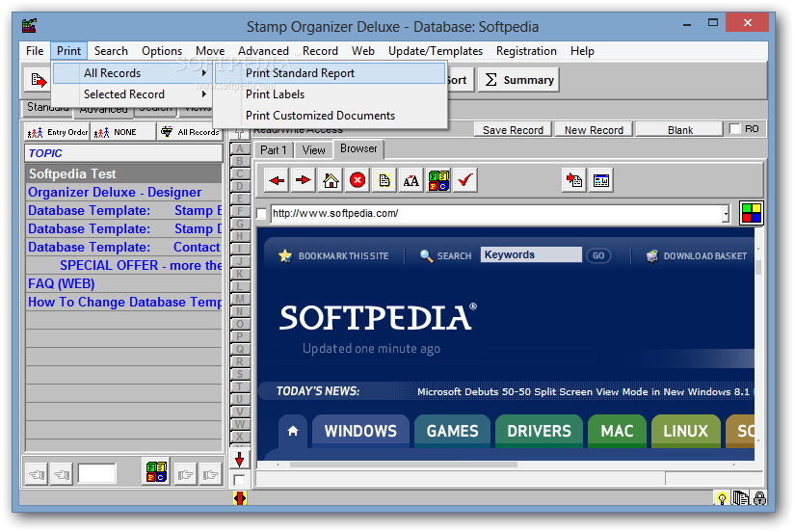Open the Registration menu

click(526, 51)
